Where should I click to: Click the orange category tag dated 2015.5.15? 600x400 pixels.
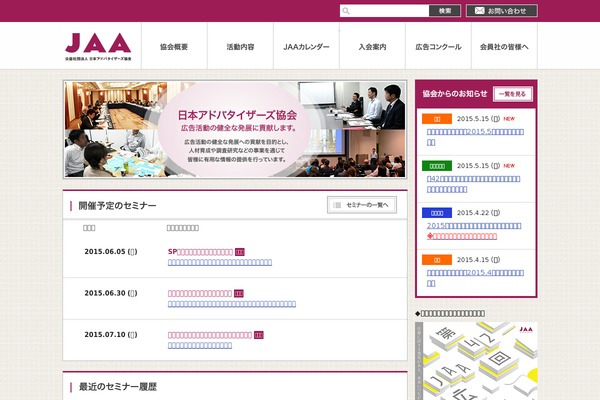tap(437, 119)
